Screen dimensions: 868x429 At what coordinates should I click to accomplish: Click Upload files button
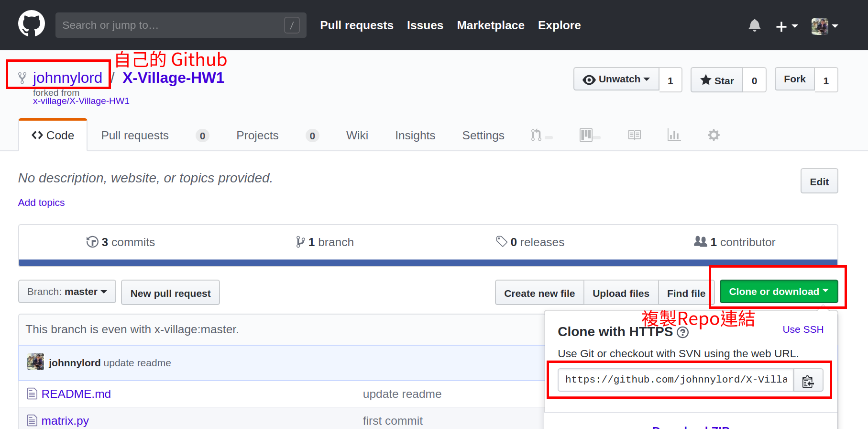click(621, 293)
